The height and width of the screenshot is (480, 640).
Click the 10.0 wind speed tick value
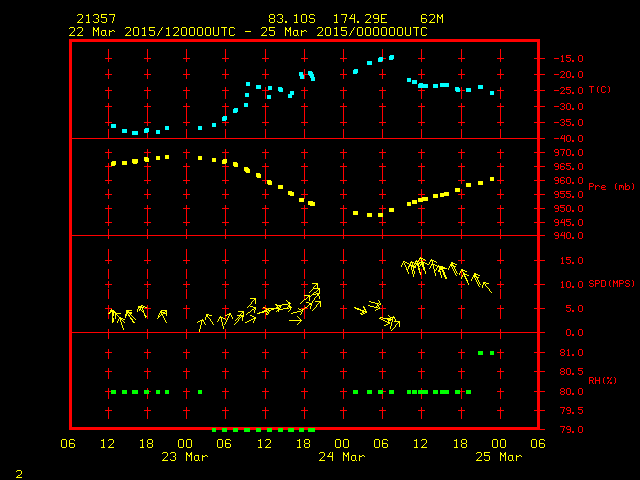571,284
